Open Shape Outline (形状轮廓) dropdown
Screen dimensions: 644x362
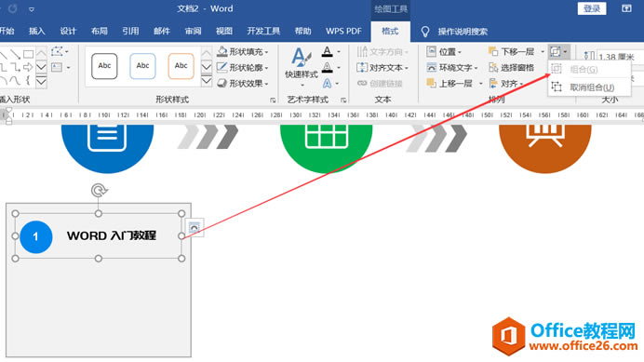243,67
